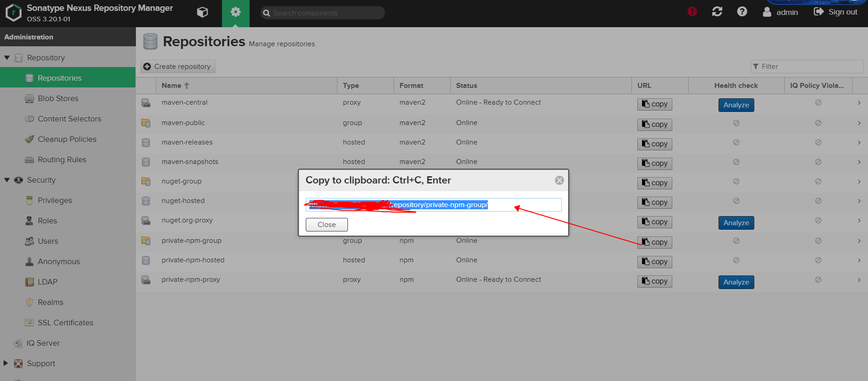Open nuget-group row chevron
The height and width of the screenshot is (381, 868).
859,182
